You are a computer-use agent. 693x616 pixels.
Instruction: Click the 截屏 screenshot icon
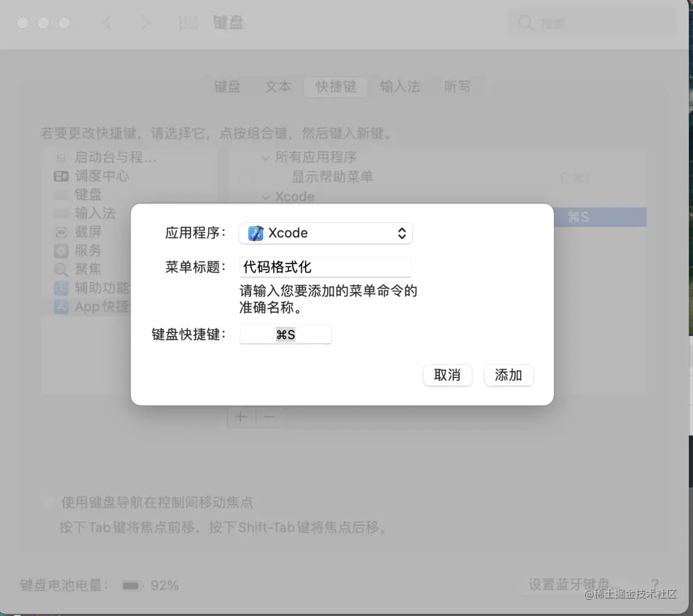click(x=61, y=232)
